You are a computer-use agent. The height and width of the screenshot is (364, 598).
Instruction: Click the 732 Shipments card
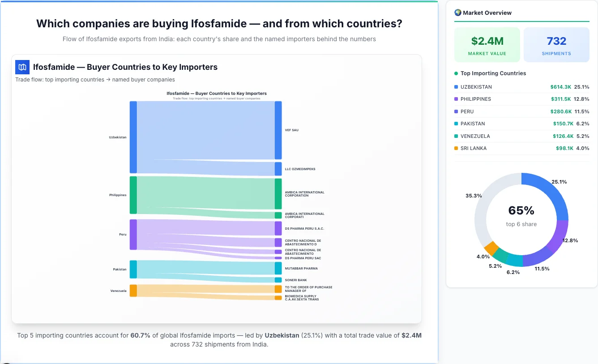pyautogui.click(x=556, y=44)
